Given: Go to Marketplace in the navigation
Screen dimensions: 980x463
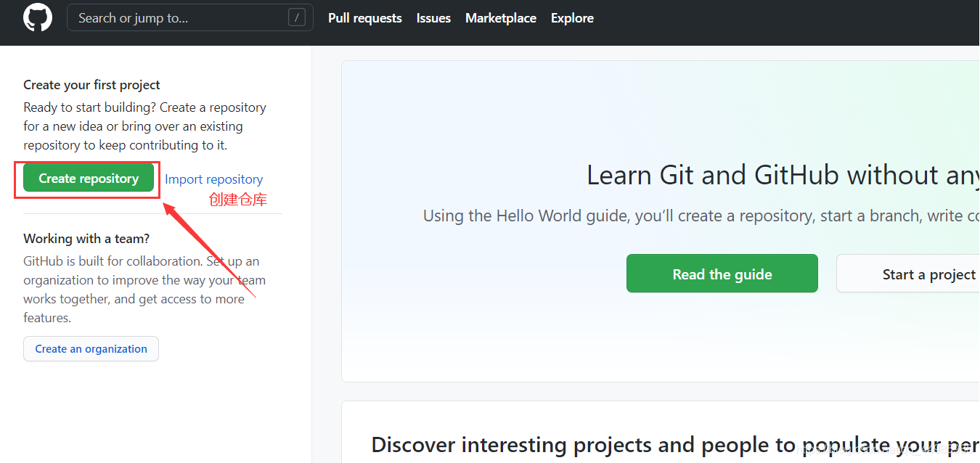Looking at the screenshot, I should coord(501,18).
